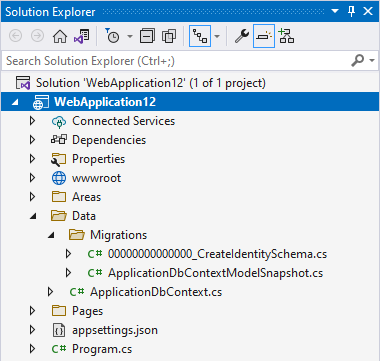Open the pending changes filter dropdown arrow

tap(130, 36)
